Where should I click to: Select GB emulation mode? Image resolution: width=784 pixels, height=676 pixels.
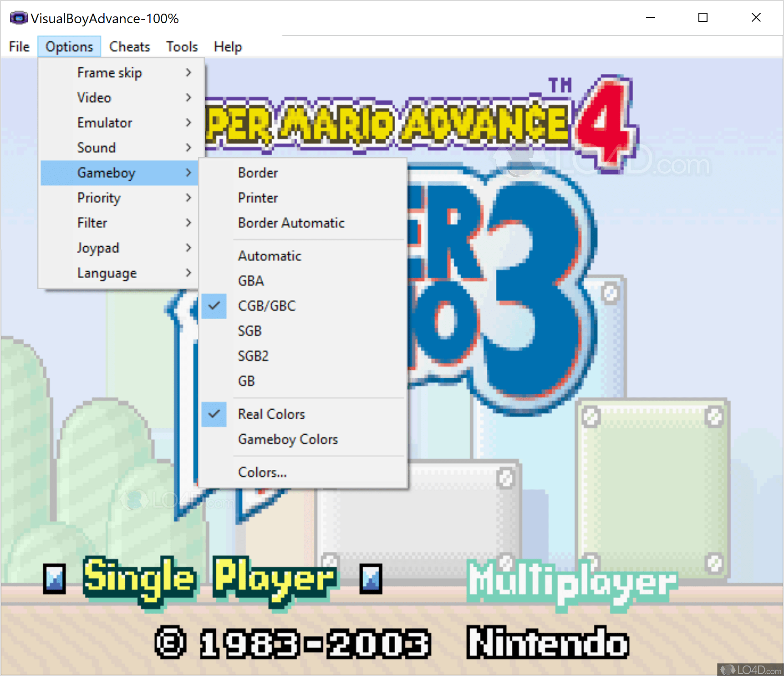(x=246, y=381)
